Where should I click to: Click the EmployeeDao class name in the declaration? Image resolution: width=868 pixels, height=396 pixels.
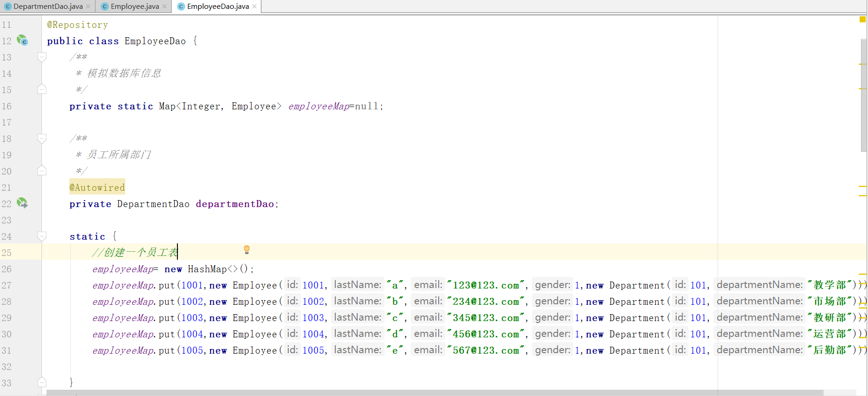[155, 41]
